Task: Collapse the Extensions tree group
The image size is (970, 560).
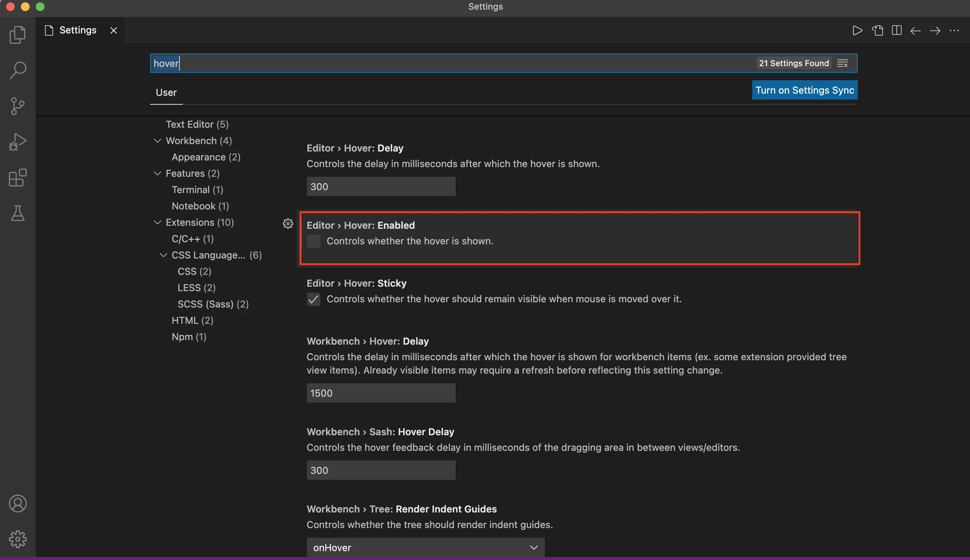Action: [158, 222]
